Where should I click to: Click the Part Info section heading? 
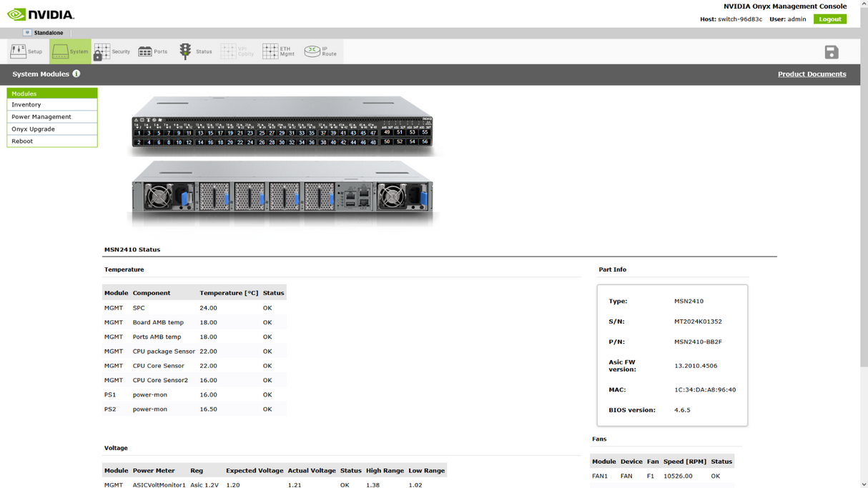pos(612,269)
